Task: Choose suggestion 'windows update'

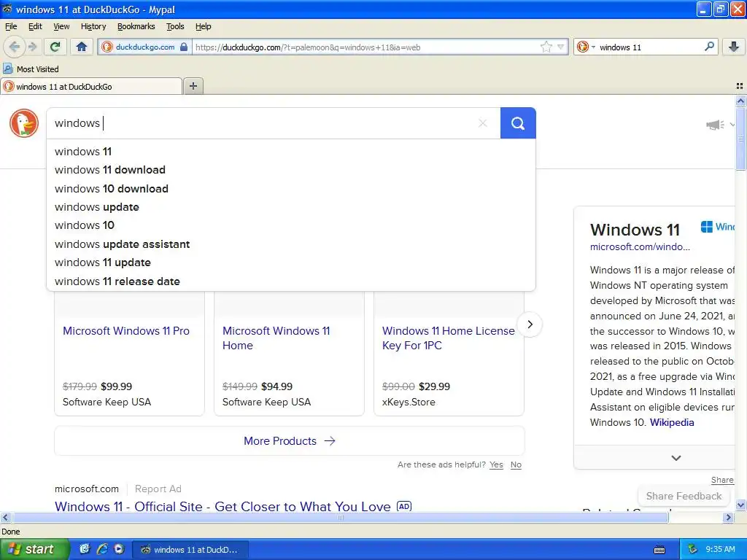Action: [x=290, y=207]
